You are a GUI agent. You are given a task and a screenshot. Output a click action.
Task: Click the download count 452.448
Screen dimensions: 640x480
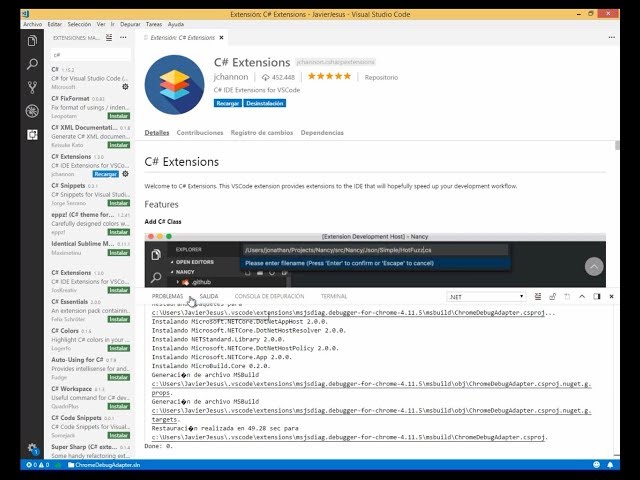(x=278, y=77)
